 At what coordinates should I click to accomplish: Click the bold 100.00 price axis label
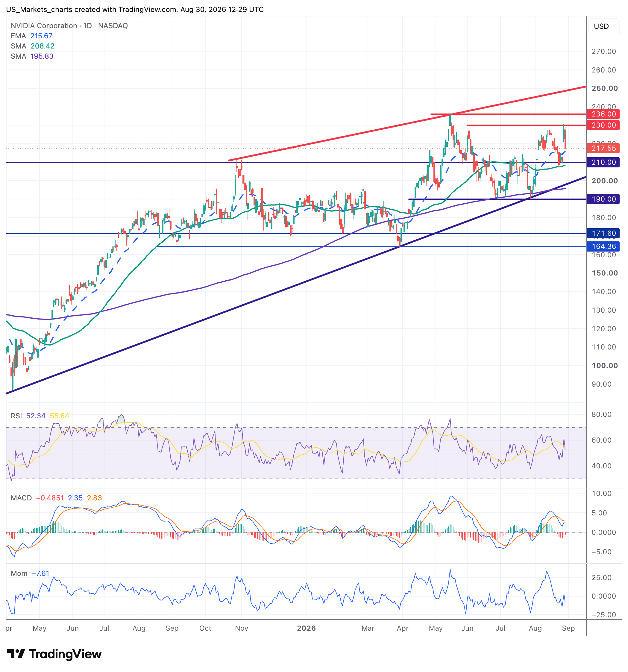pyautogui.click(x=605, y=365)
